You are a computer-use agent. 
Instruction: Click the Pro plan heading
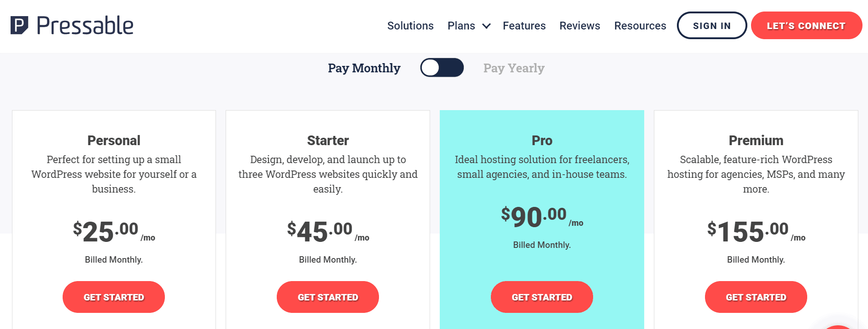pos(542,141)
